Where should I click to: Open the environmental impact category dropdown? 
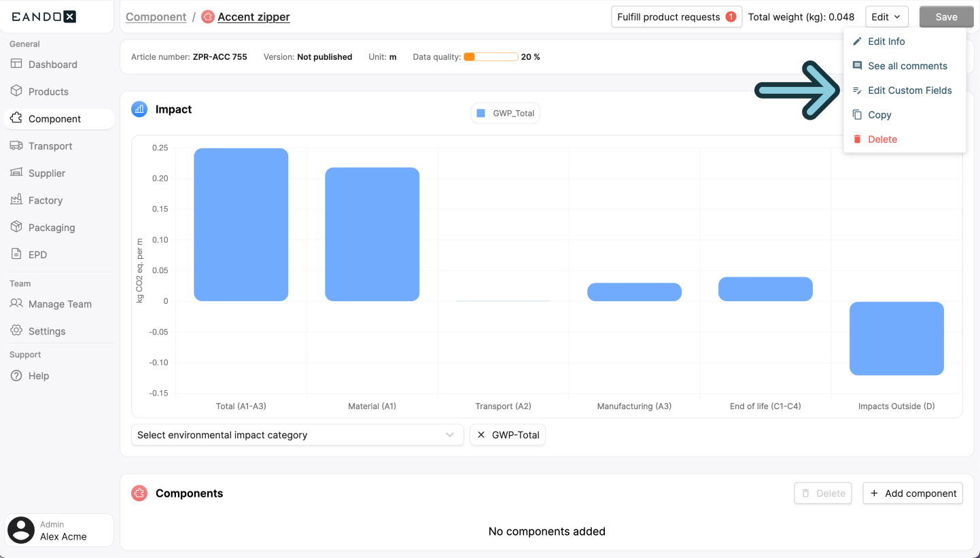[x=297, y=434]
